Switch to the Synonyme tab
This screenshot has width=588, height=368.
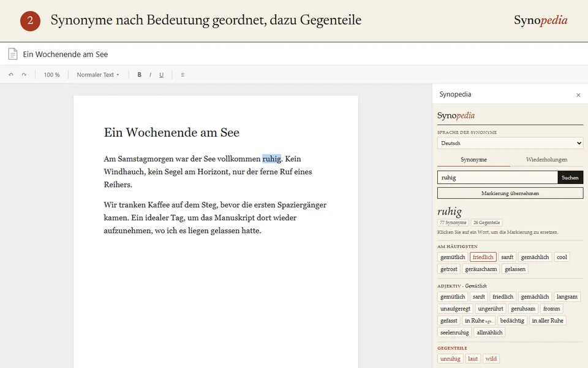click(x=473, y=159)
